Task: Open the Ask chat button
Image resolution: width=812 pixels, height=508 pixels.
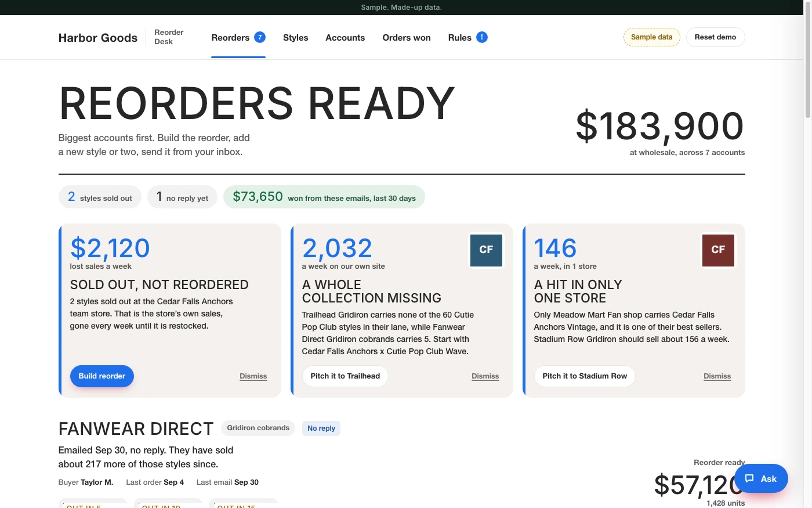Action: click(761, 478)
